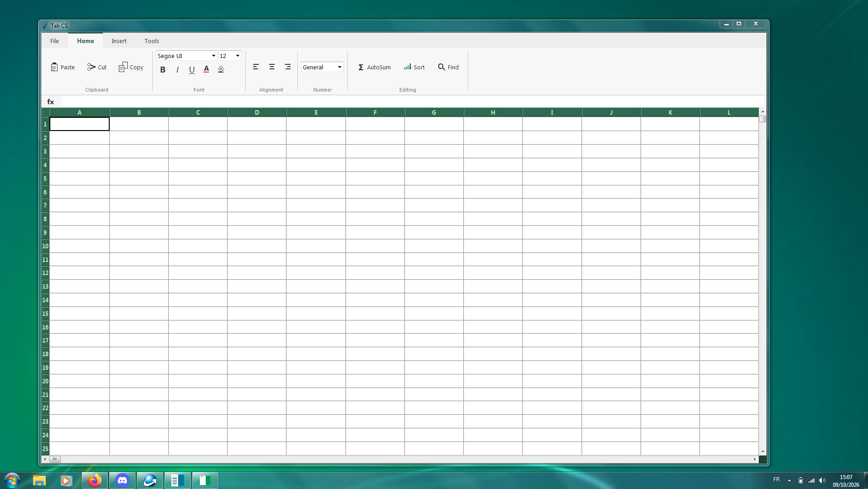
Task: Click the volume speaker tray icon
Action: click(822, 480)
